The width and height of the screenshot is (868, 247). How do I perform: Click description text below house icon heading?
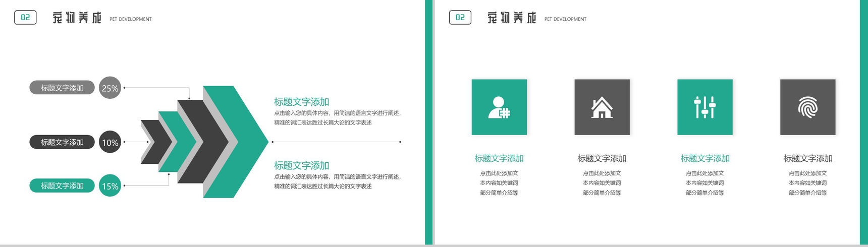click(x=602, y=183)
